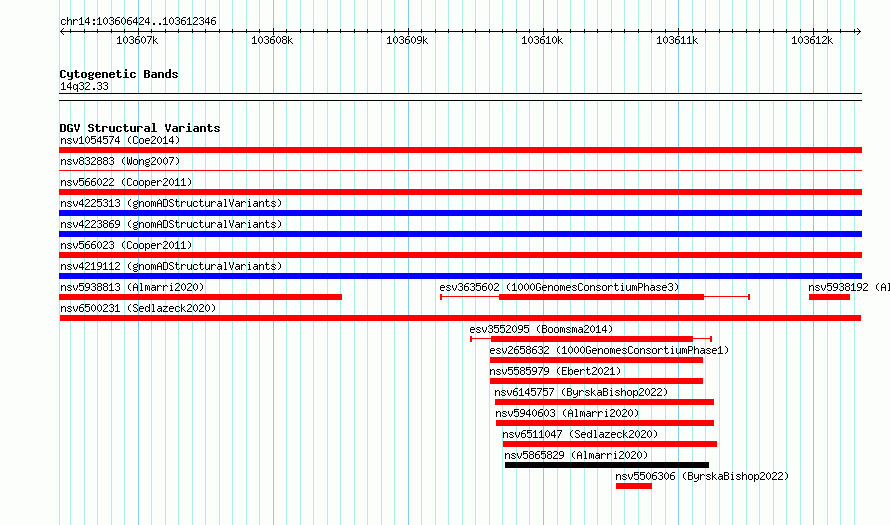Click the nsv566022 (Cooper2011) label
This screenshot has width=890, height=525.
click(126, 182)
